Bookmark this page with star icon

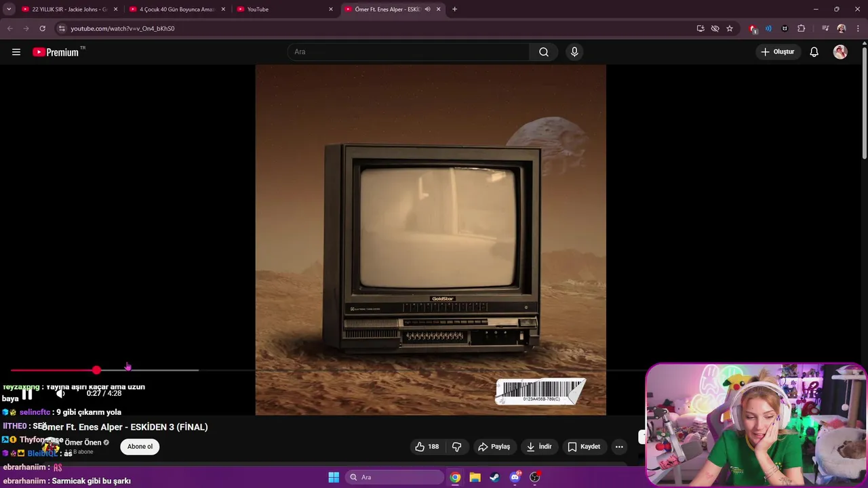click(730, 28)
